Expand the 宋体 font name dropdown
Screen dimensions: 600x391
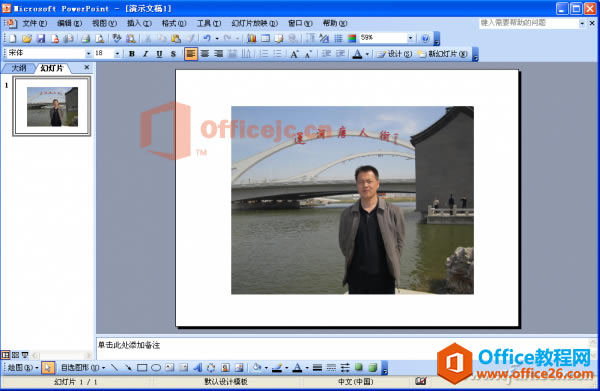click(x=88, y=54)
